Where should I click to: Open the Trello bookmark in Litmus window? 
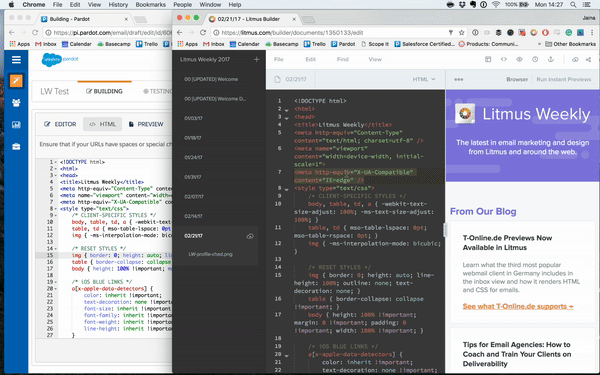point(316,44)
